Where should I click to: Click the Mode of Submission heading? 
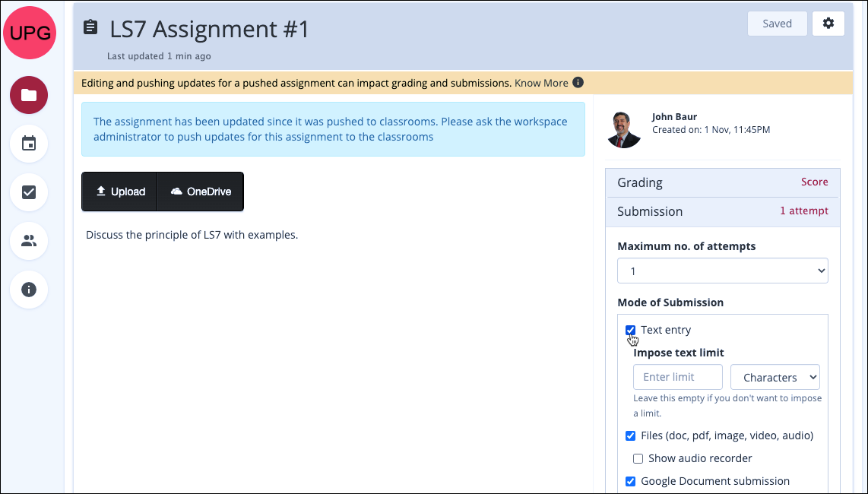pos(670,302)
